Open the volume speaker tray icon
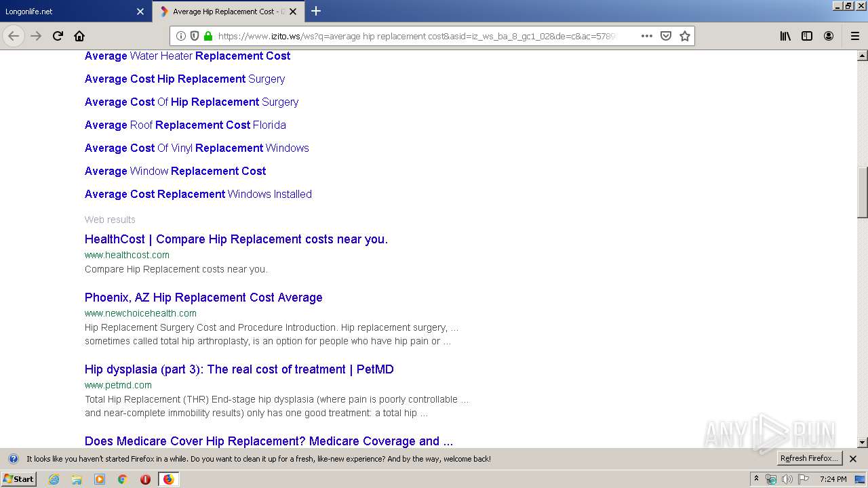 point(787,479)
